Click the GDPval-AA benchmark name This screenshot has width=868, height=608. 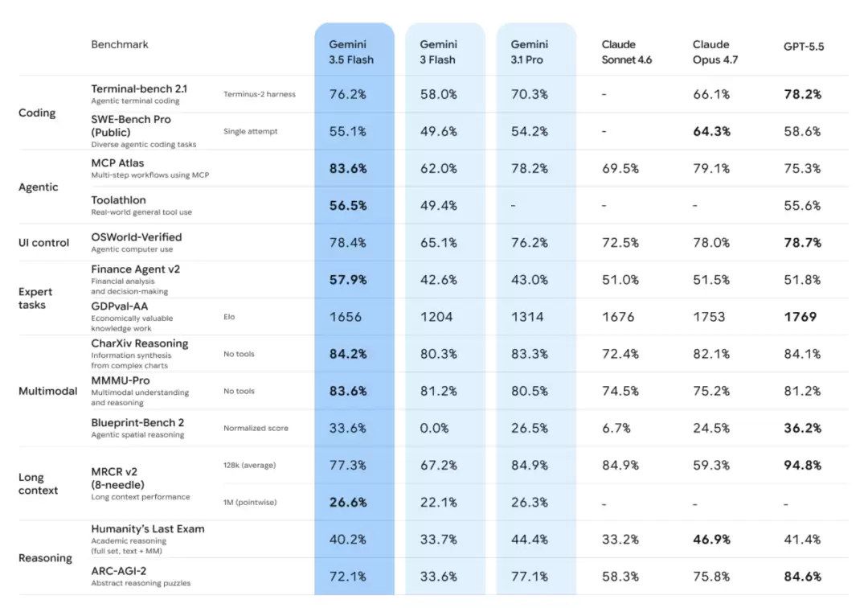tap(120, 306)
